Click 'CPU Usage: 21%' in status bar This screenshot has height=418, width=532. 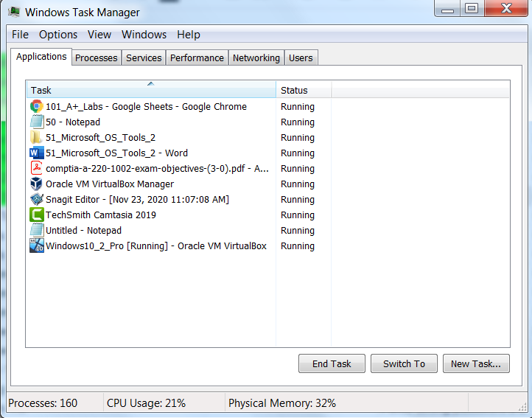(146, 403)
